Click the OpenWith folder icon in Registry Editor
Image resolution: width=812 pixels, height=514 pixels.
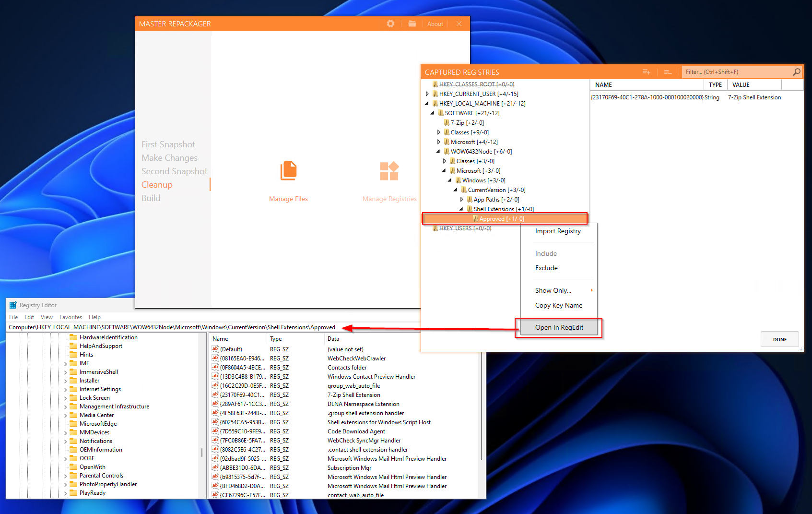(73, 467)
